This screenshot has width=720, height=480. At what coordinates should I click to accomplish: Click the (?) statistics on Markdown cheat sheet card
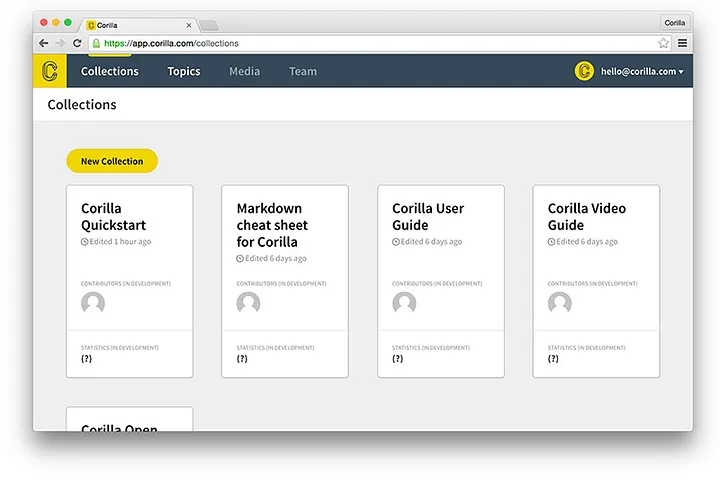[x=242, y=359]
